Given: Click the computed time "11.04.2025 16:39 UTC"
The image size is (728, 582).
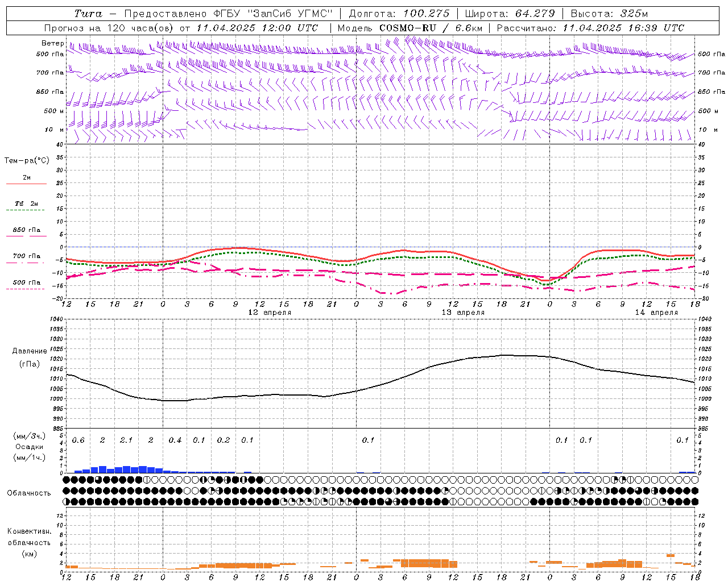Looking at the screenshot, I should 623,28.
